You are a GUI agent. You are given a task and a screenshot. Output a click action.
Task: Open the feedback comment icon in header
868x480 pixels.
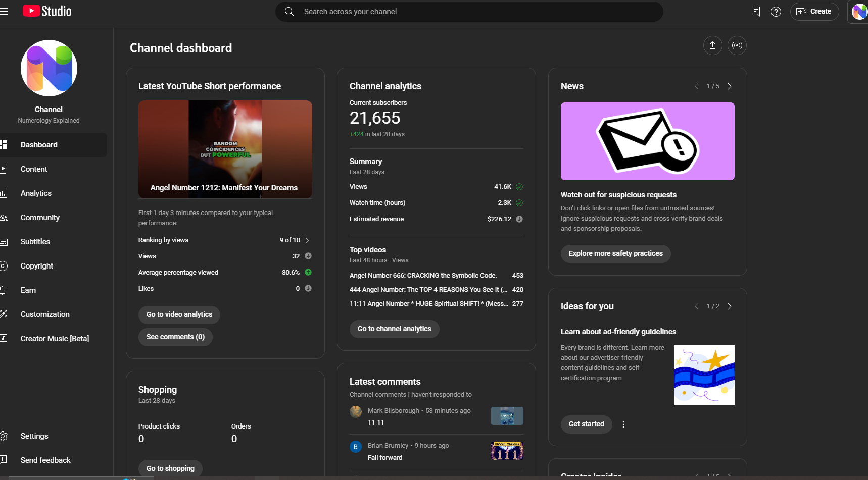click(x=756, y=11)
